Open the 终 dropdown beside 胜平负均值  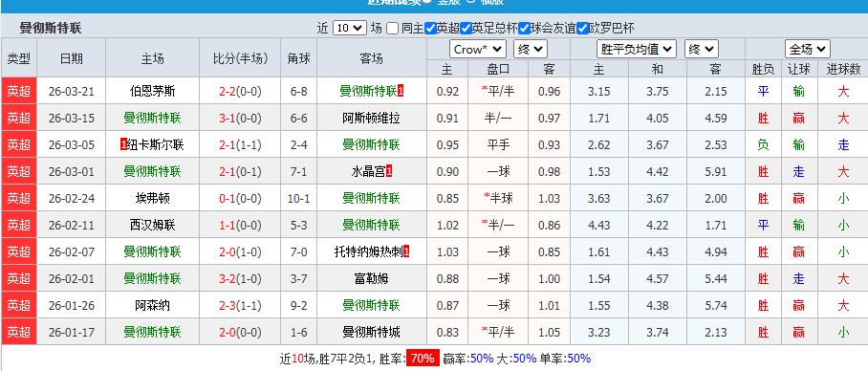[702, 50]
